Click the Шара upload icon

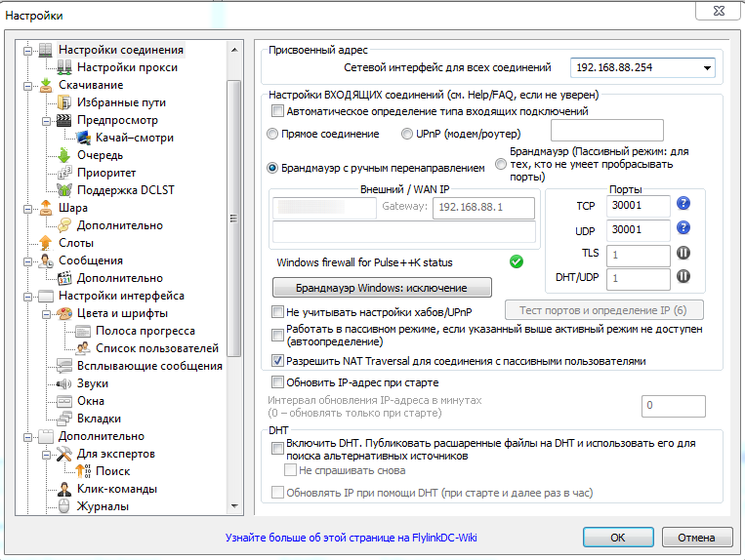point(46,208)
